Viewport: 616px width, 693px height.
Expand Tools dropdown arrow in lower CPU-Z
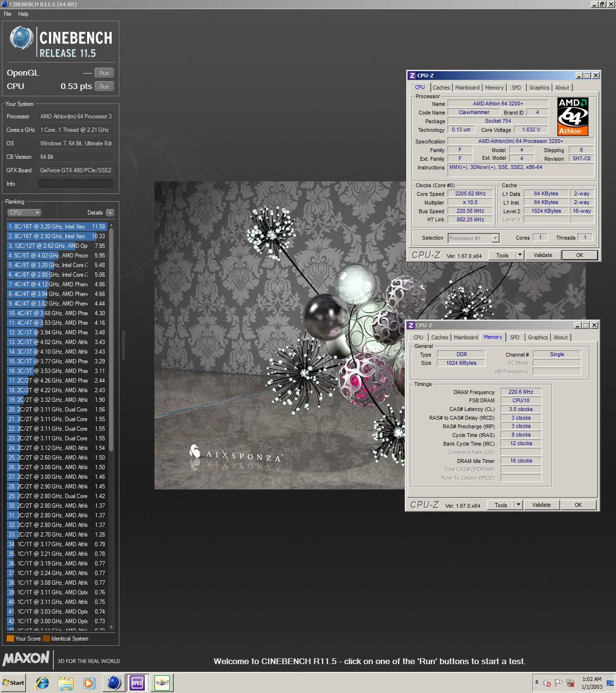coord(518,505)
